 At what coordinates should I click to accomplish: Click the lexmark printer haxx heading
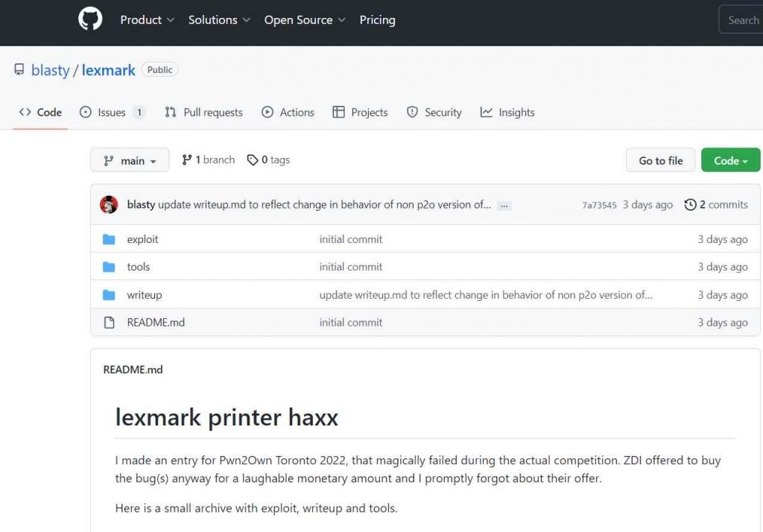[x=227, y=417]
